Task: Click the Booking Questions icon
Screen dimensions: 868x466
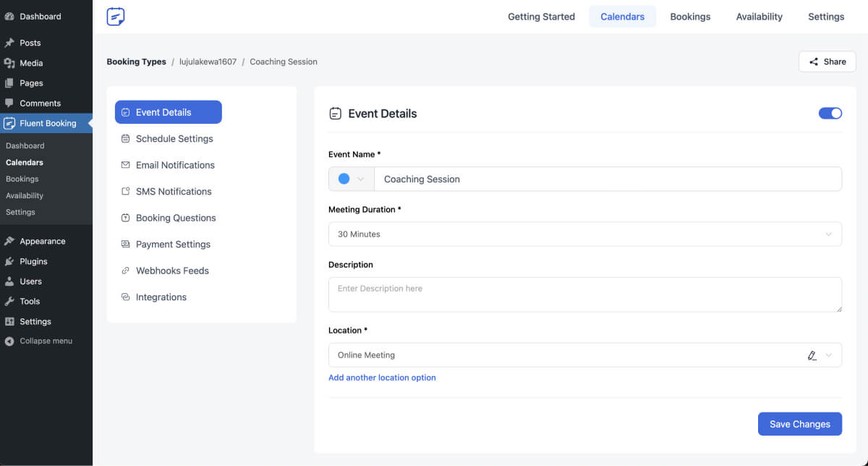Action: coord(125,218)
